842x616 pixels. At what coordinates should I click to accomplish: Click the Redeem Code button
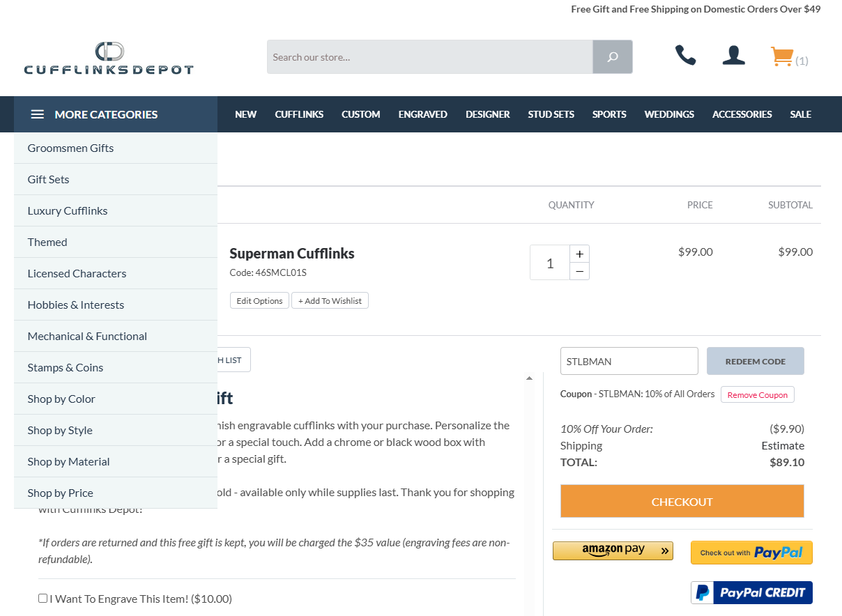[756, 361]
